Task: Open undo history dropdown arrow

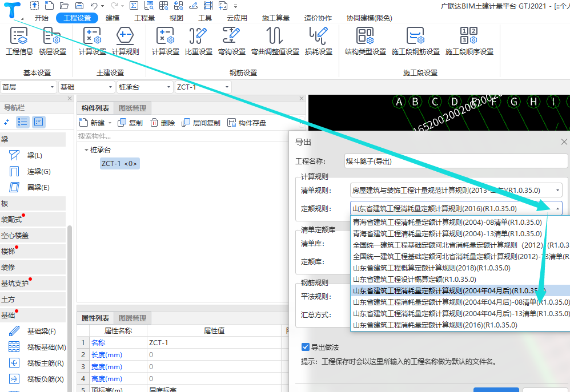Action: (x=102, y=6)
